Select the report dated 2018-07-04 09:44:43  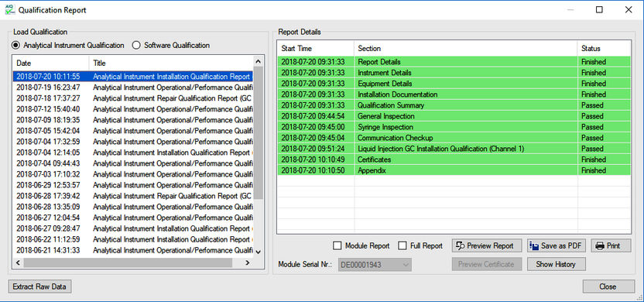tap(133, 163)
